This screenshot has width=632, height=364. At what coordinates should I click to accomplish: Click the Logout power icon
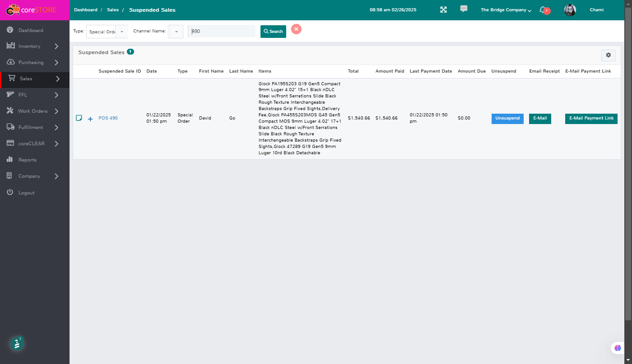click(x=10, y=193)
